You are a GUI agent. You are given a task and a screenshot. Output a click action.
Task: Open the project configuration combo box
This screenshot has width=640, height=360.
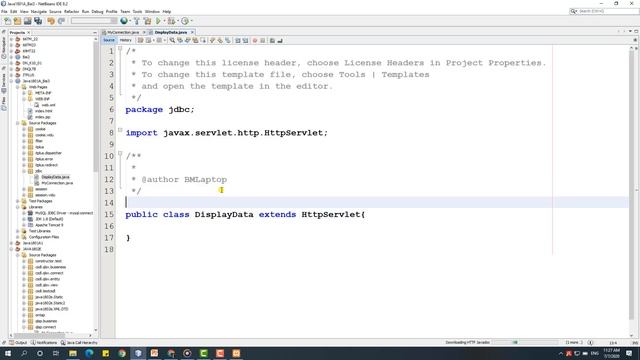point(93,21)
